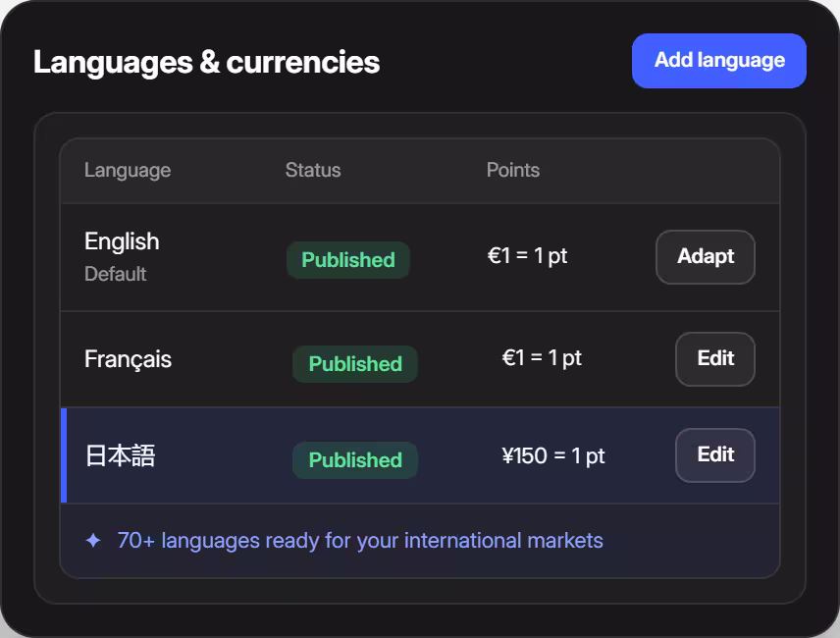This screenshot has height=638, width=840.
Task: Edit the 日本語 language row
Action: tap(715, 455)
